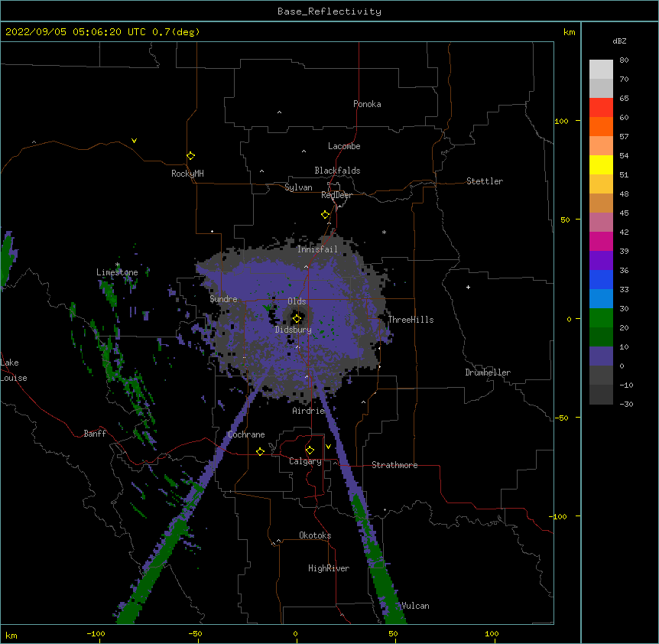Click the Airdrie city label
The image size is (659, 644).
309,411
